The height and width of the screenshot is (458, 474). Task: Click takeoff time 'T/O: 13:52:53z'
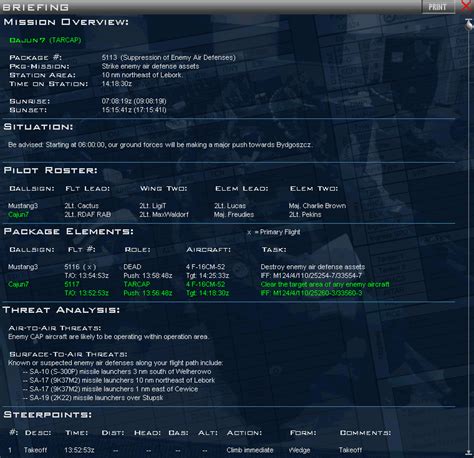[86, 293]
